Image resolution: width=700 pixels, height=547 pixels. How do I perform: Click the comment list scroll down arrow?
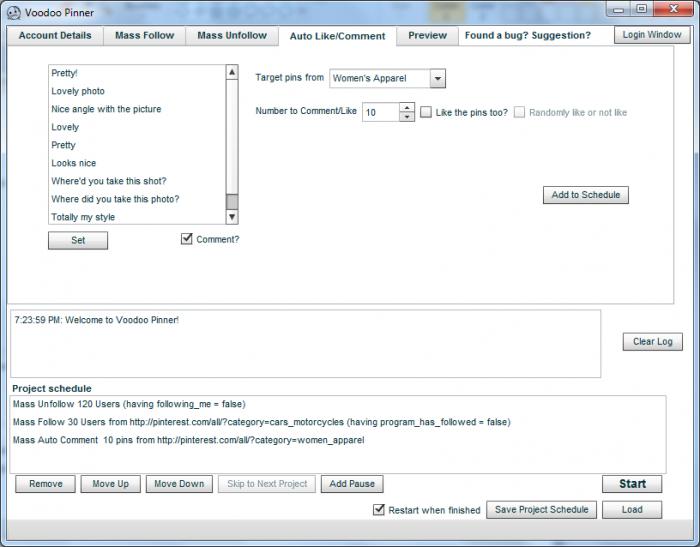[232, 217]
